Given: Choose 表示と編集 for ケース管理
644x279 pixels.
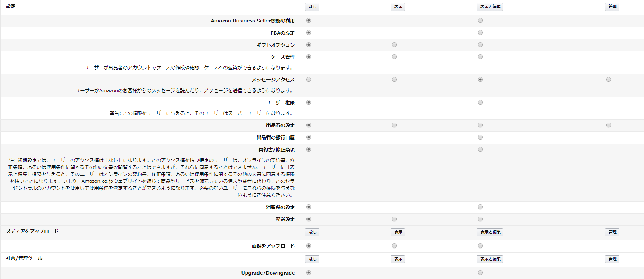Looking at the screenshot, I should coord(480,57).
